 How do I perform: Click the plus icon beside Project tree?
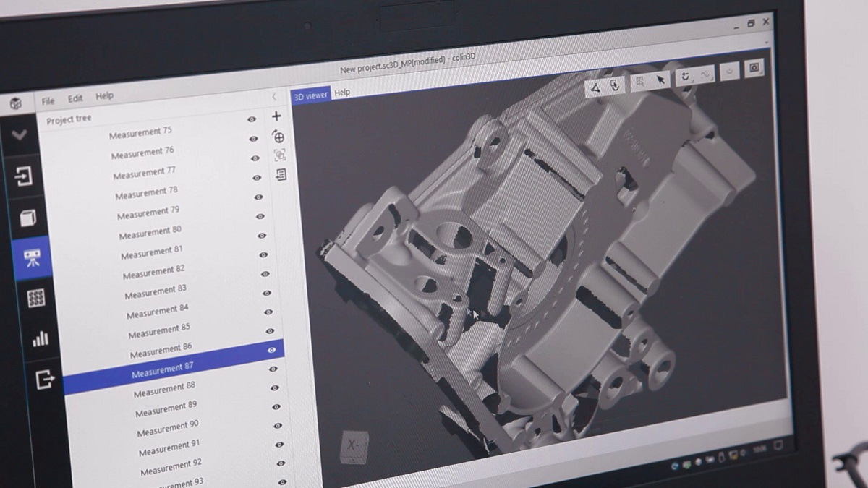[x=276, y=116]
